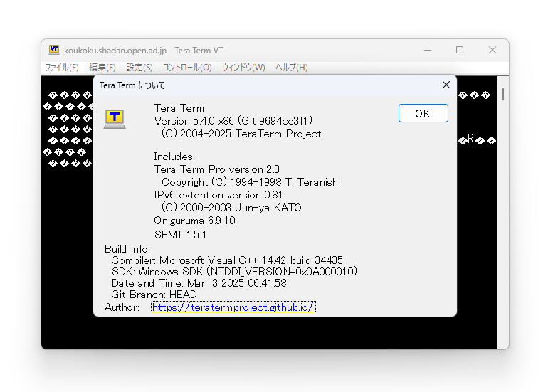The width and height of the screenshot is (553, 392).
Task: Click the Build info: label
Action: coord(127,249)
